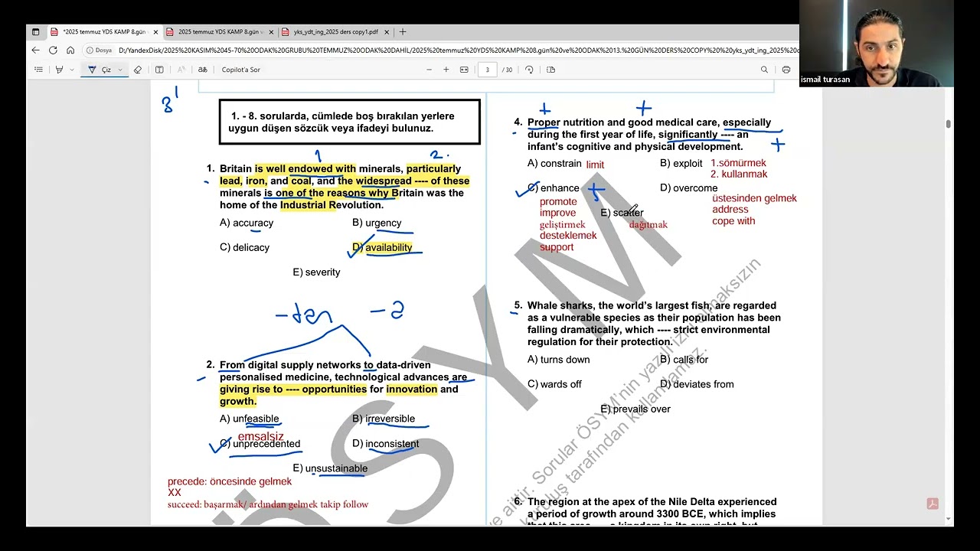Open the tab actions menu icon
The height and width of the screenshot is (551, 980).
point(35,32)
